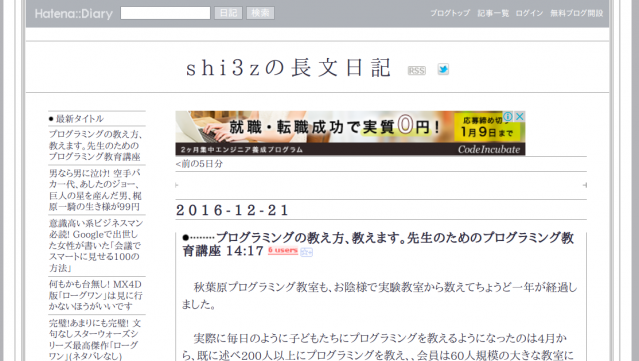Click the 日記 search button
This screenshot has height=361, width=639.
[x=228, y=13]
